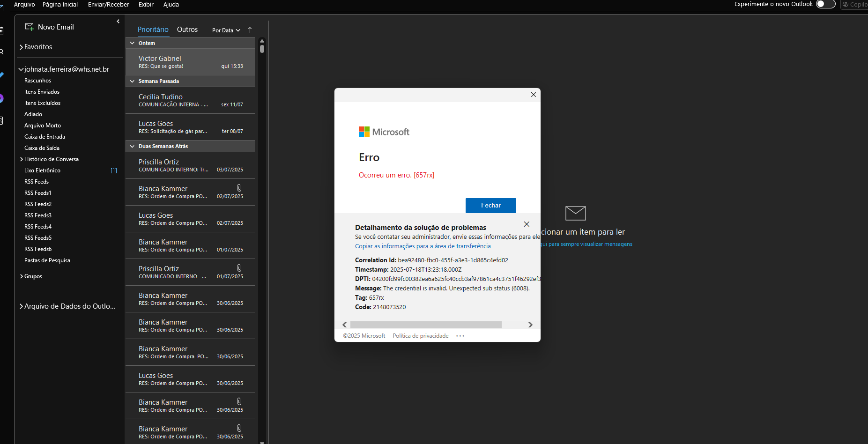
Task: Dismiss the troubleshooting details panel X
Action: [x=527, y=224]
